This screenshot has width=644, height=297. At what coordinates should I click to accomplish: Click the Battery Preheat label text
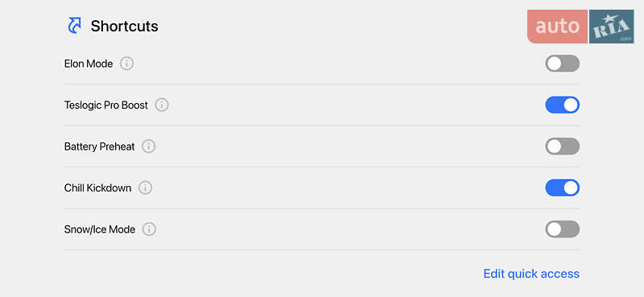[99, 146]
